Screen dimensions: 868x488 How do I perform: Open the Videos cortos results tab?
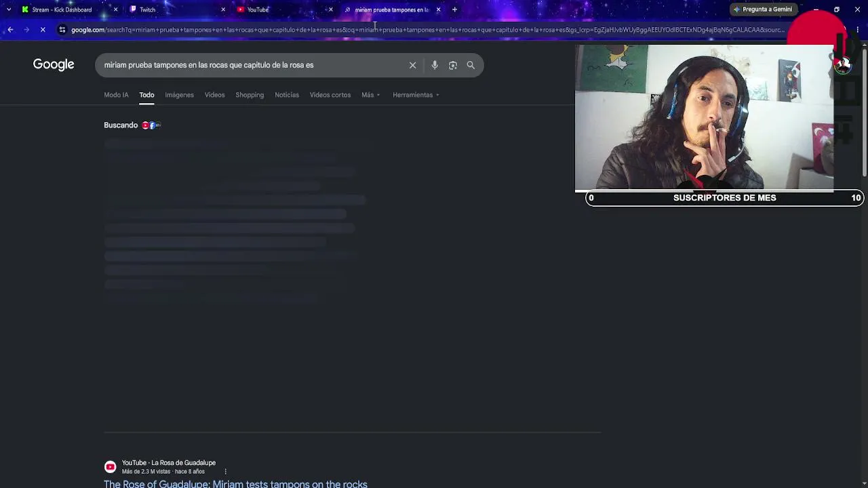tap(330, 95)
